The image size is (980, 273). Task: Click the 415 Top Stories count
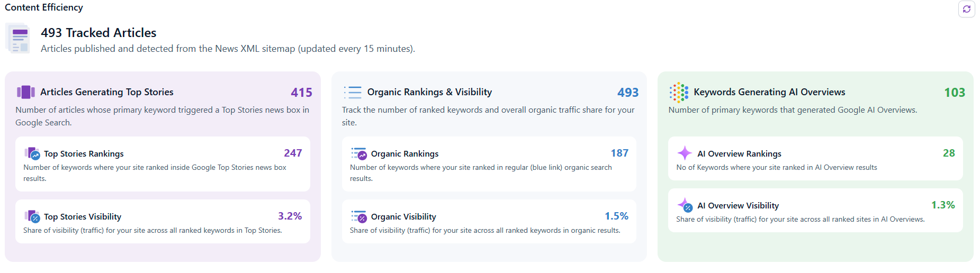click(x=301, y=93)
